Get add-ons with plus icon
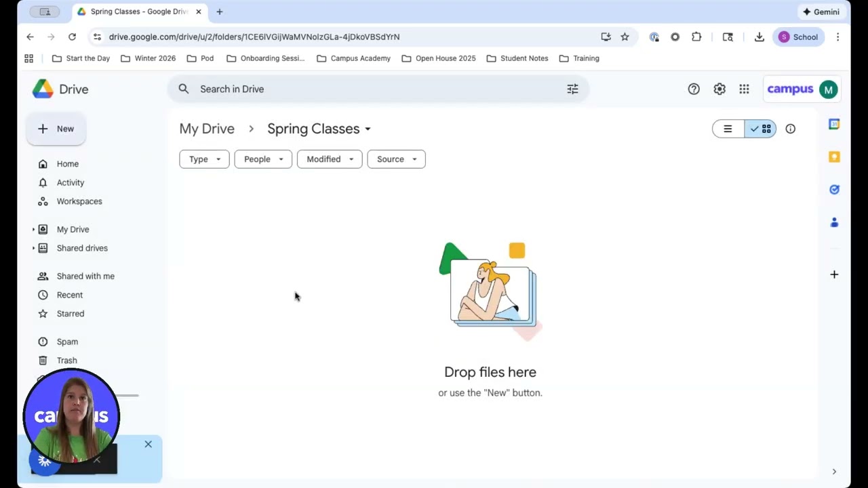 834,274
